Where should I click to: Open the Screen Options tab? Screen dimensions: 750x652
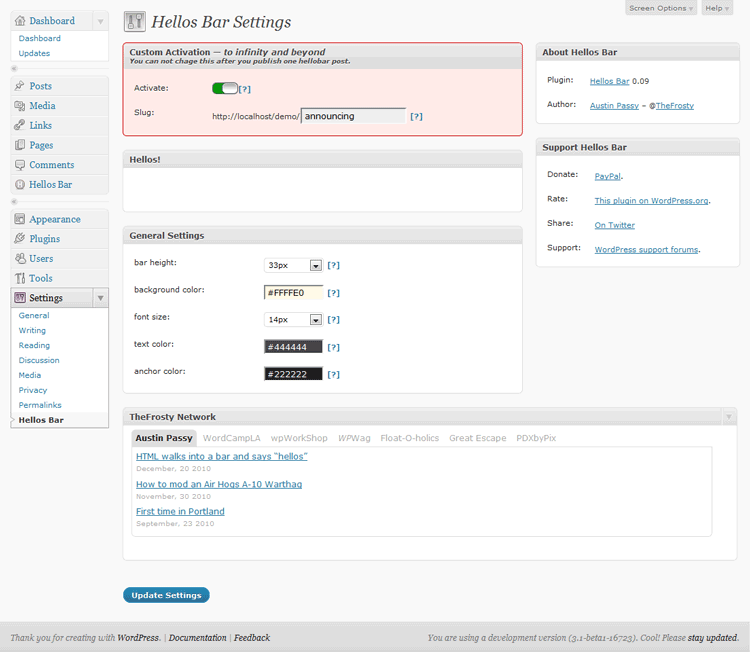pos(661,8)
